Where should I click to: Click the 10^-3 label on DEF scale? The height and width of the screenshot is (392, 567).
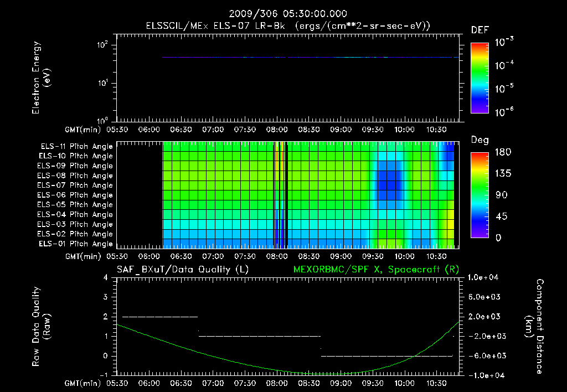click(504, 42)
